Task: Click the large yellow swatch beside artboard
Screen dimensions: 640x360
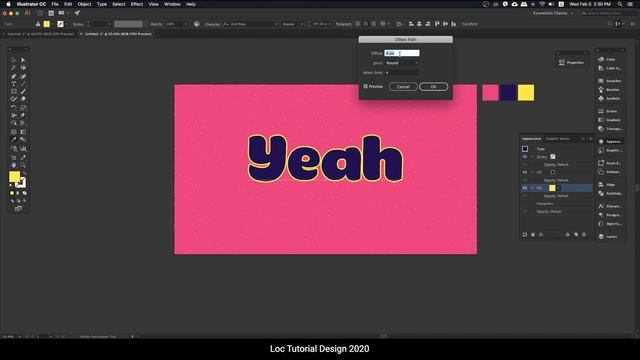Action: [x=526, y=93]
